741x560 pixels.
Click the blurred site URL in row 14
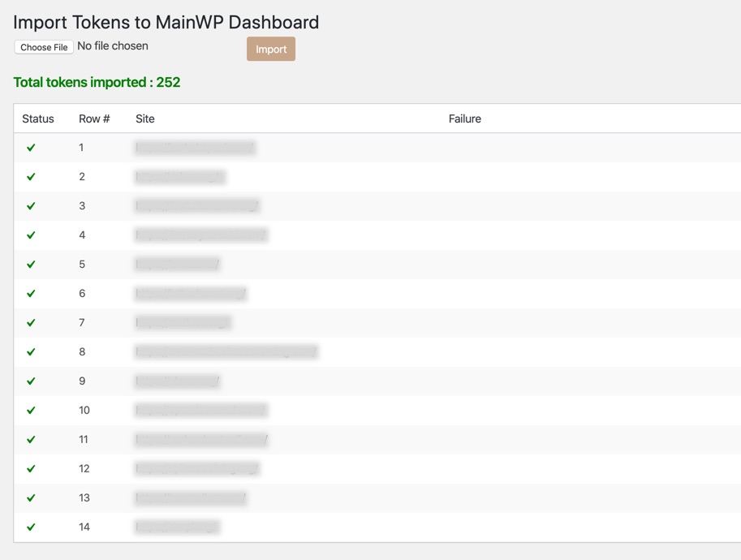(177, 527)
